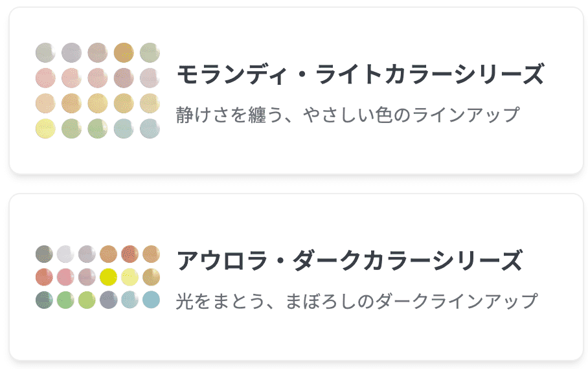Screen dimensions: 588x369
Task: Pick the bright yellow swatch in the Aurora grid
Action: click(x=109, y=277)
